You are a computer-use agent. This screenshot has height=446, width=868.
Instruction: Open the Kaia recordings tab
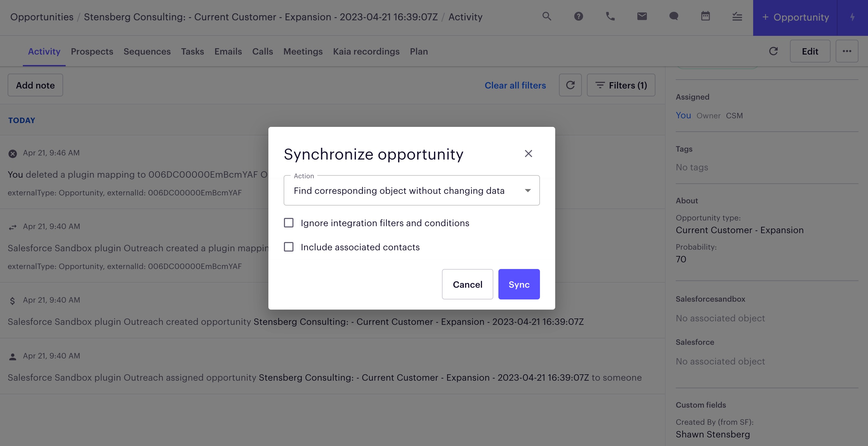[x=366, y=51]
